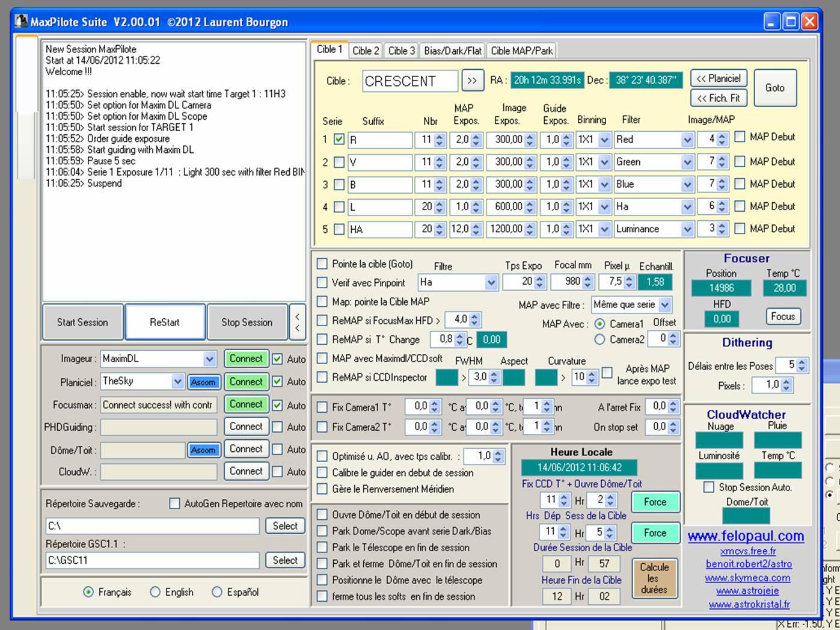The image size is (840, 630).
Task: Click the << Fich. Fit button
Action: click(719, 98)
